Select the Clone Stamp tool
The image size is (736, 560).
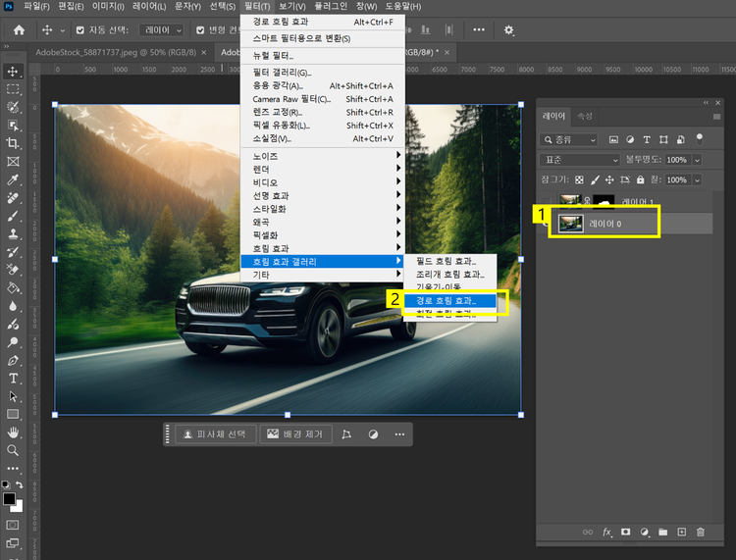(13, 234)
